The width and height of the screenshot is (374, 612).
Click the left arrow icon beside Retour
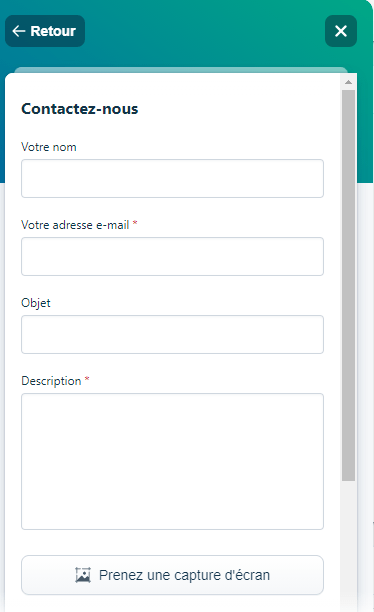tap(18, 31)
